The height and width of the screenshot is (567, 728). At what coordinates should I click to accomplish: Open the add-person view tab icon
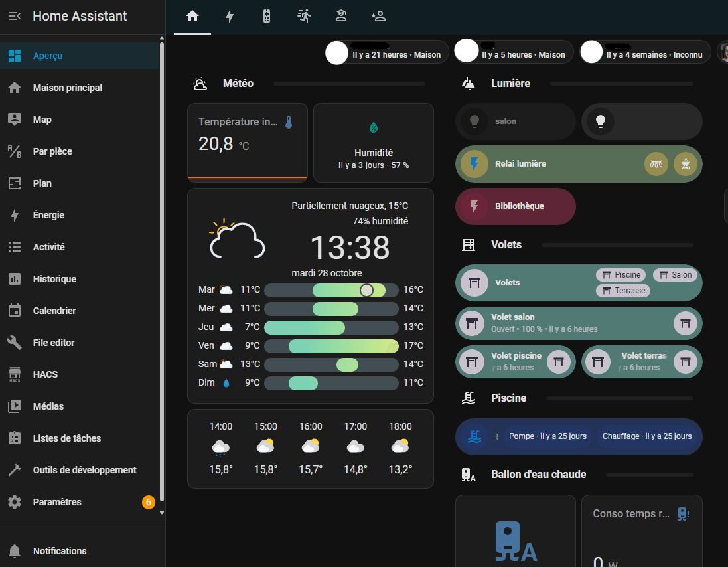click(x=378, y=17)
